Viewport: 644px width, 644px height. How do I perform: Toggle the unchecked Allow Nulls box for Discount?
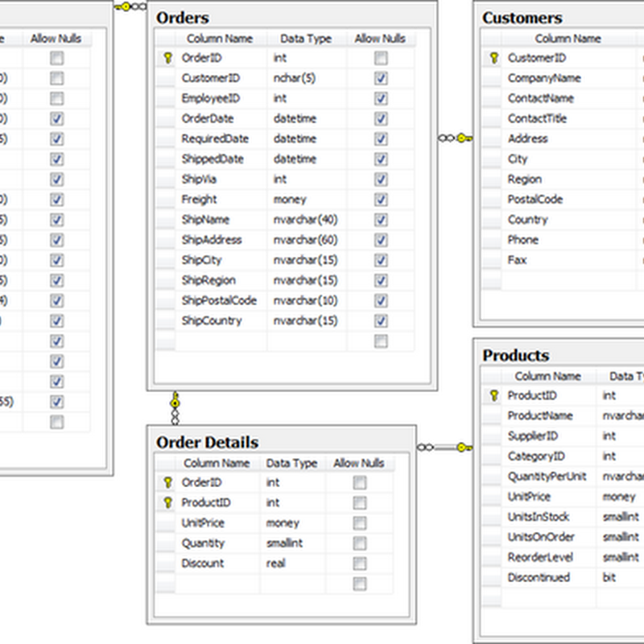tap(358, 563)
